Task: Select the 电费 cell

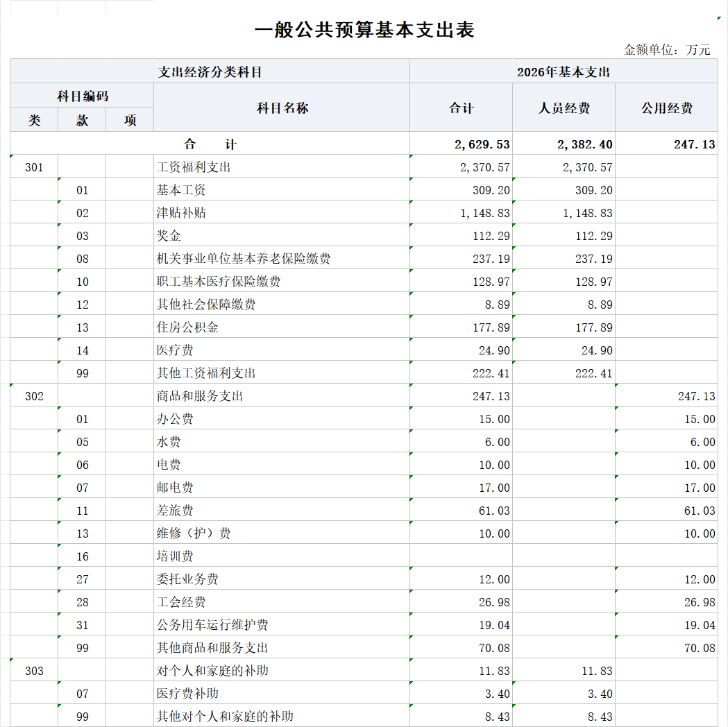Action: [282, 464]
